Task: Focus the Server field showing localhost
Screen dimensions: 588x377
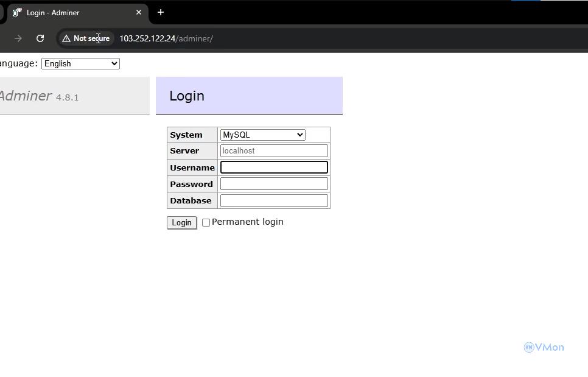Action: click(x=274, y=150)
